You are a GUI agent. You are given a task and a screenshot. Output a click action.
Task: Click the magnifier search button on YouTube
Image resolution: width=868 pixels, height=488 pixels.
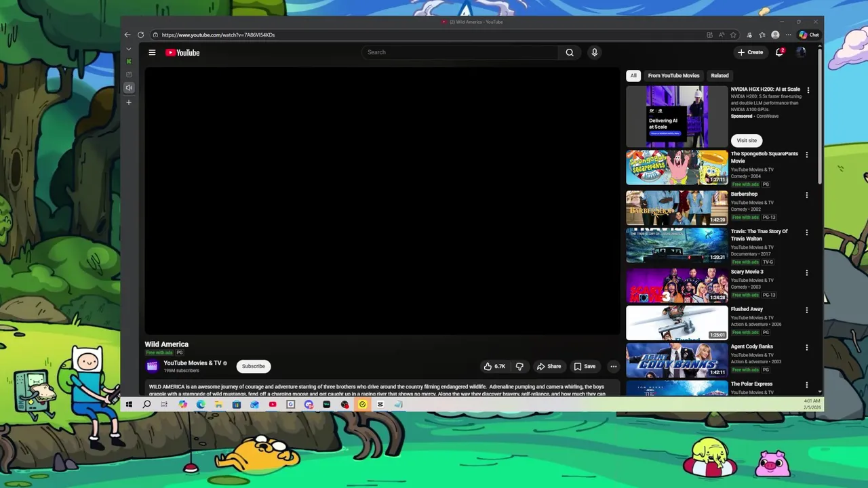pyautogui.click(x=570, y=52)
